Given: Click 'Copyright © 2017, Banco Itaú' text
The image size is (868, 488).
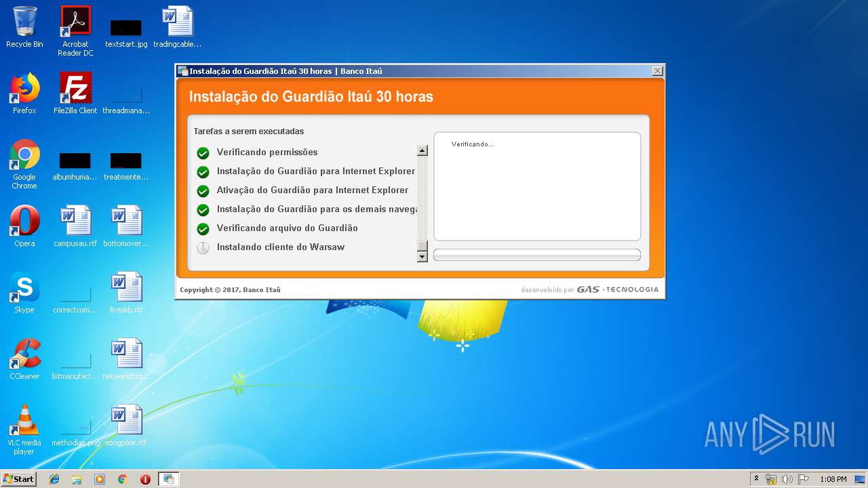Looking at the screenshot, I should click(x=230, y=290).
